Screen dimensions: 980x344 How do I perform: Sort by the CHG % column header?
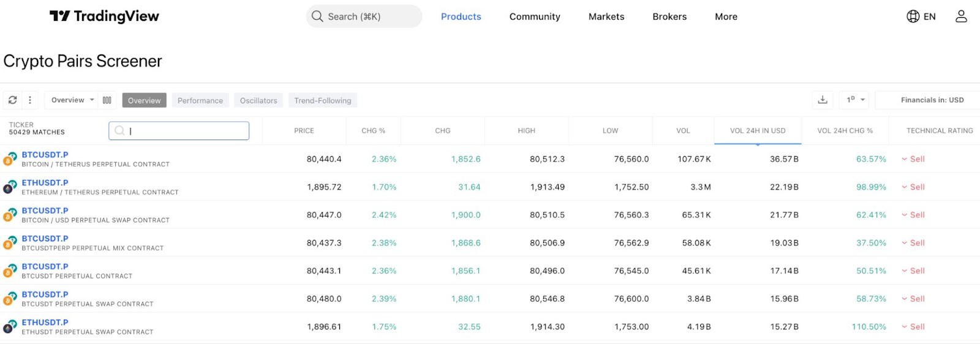(373, 130)
